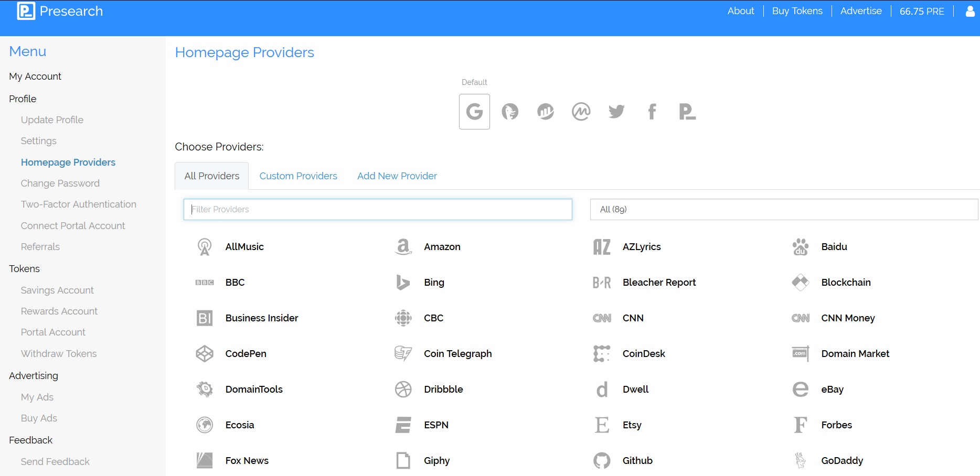Screen dimensions: 980x476
Task: Click the Github octocat icon
Action: click(x=602, y=461)
